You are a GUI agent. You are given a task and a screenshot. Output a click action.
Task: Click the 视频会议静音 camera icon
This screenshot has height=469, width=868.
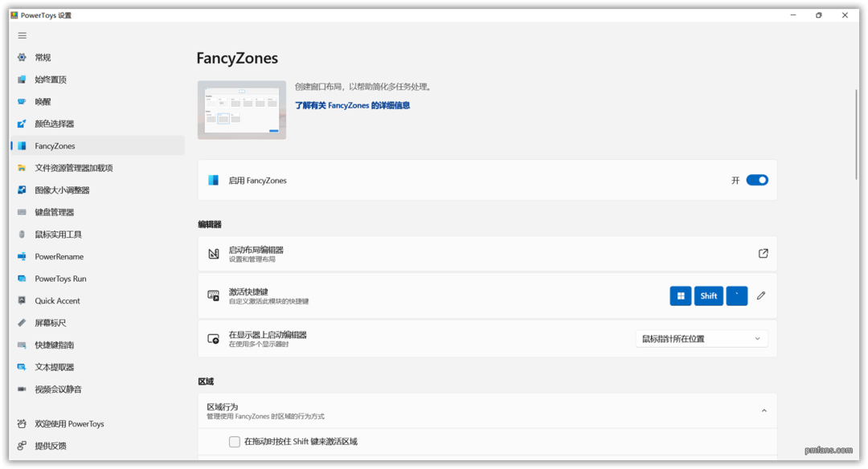point(22,389)
